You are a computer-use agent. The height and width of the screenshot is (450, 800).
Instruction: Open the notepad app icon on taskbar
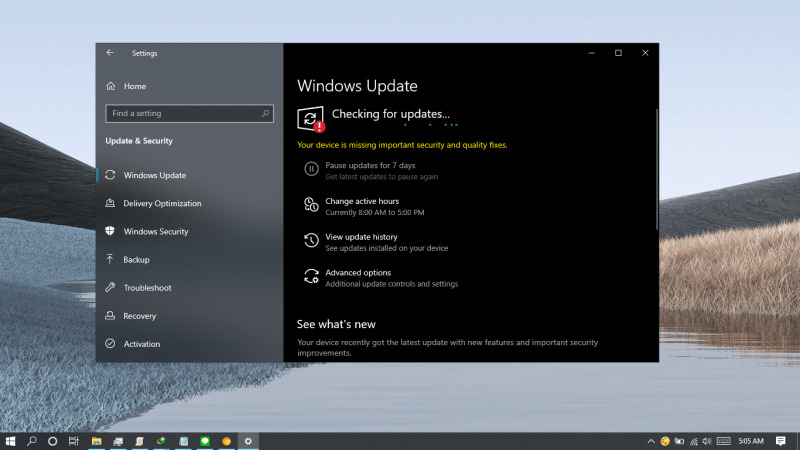(184, 441)
